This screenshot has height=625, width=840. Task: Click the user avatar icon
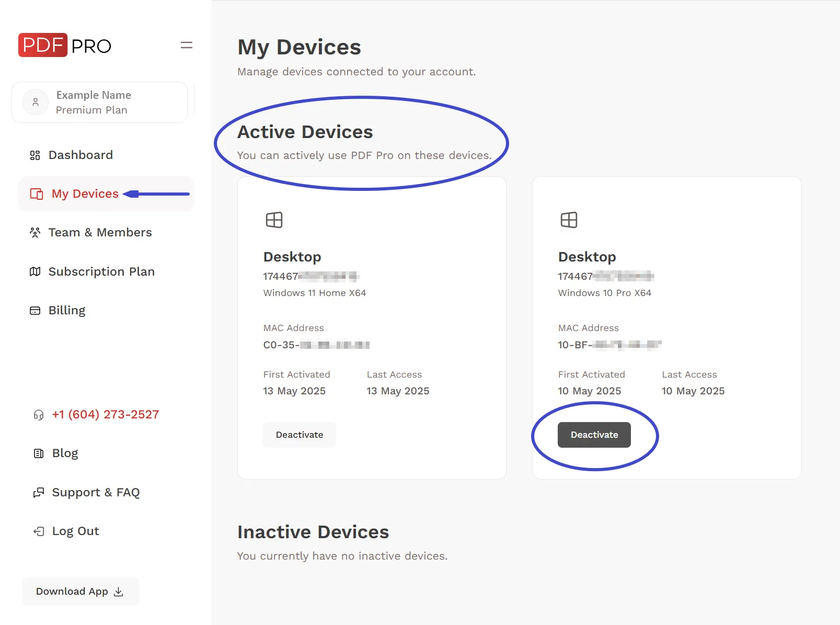click(36, 102)
